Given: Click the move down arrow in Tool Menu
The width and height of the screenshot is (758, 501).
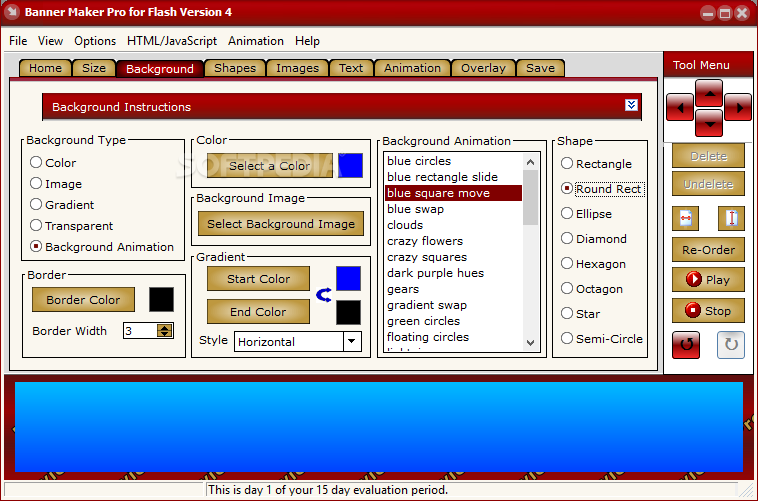Looking at the screenshot, I should click(x=709, y=123).
